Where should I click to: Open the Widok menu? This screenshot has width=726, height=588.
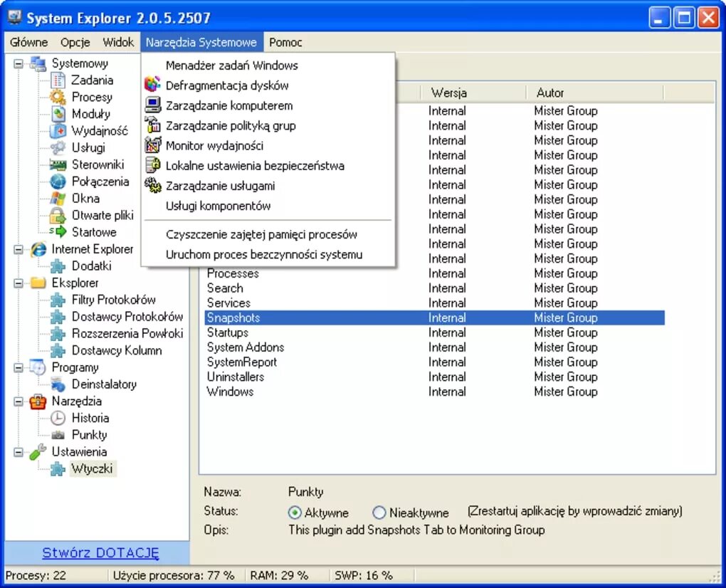[x=118, y=43]
